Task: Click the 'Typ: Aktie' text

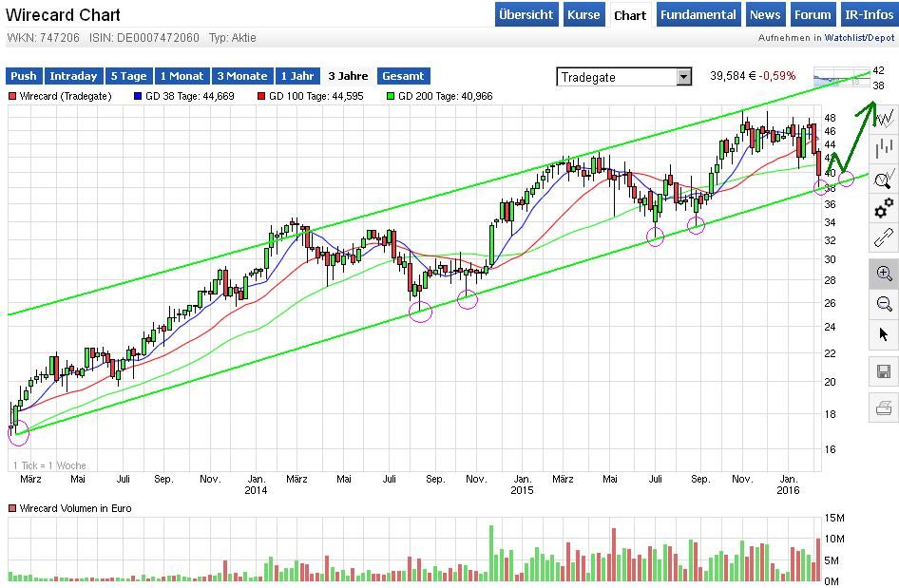Action: coord(232,38)
